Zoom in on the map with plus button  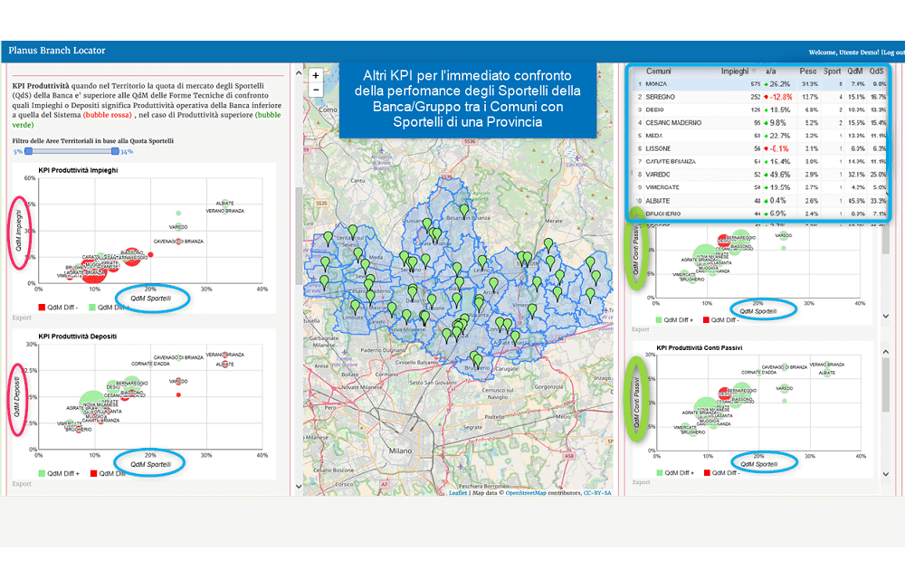316,76
